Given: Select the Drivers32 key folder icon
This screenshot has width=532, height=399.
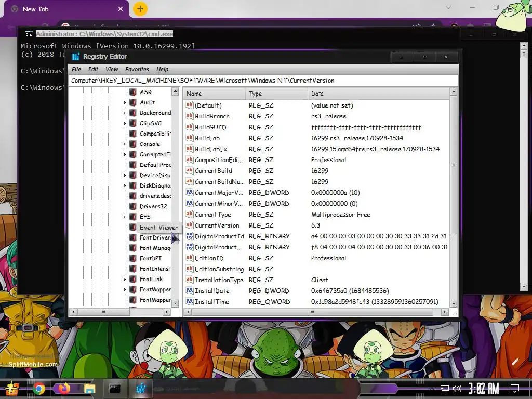Looking at the screenshot, I should 133,206.
